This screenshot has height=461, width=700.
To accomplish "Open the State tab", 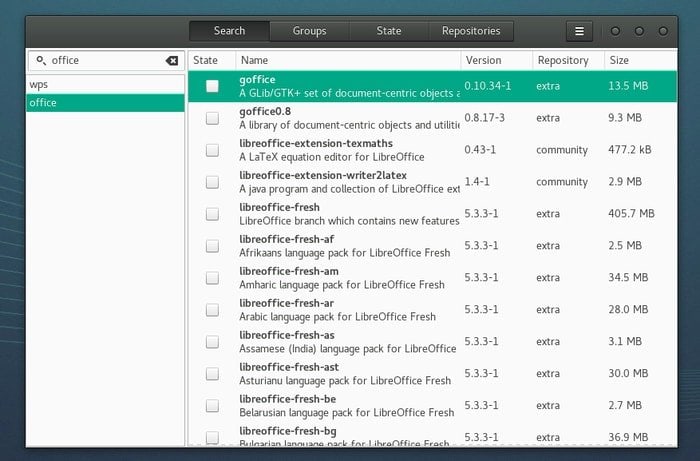I will point(388,31).
